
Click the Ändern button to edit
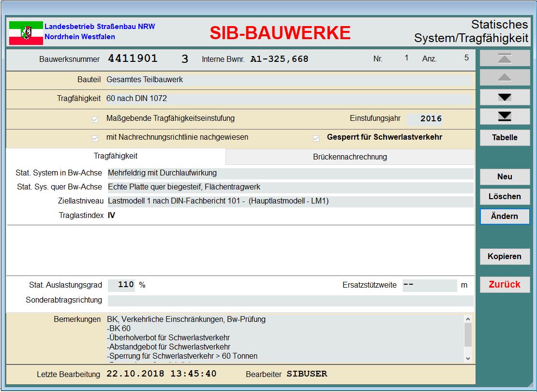click(505, 216)
